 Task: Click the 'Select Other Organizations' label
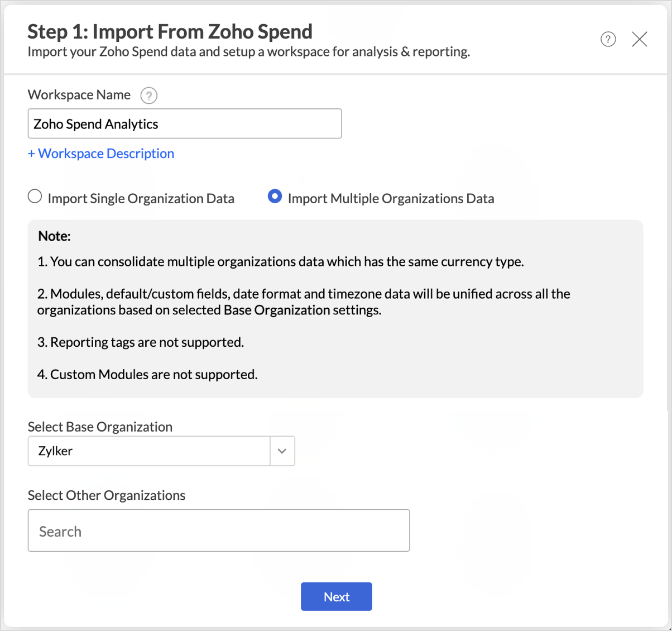[x=107, y=495]
